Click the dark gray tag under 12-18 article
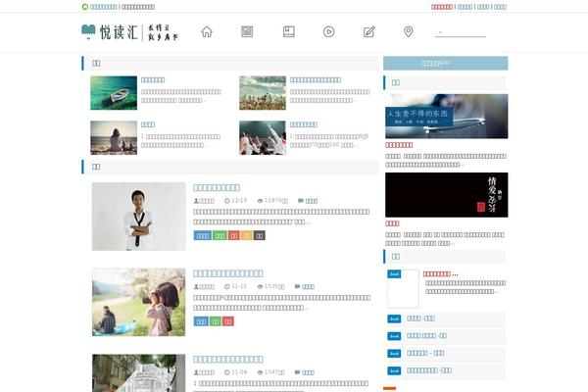The image size is (588, 392). coord(260,235)
